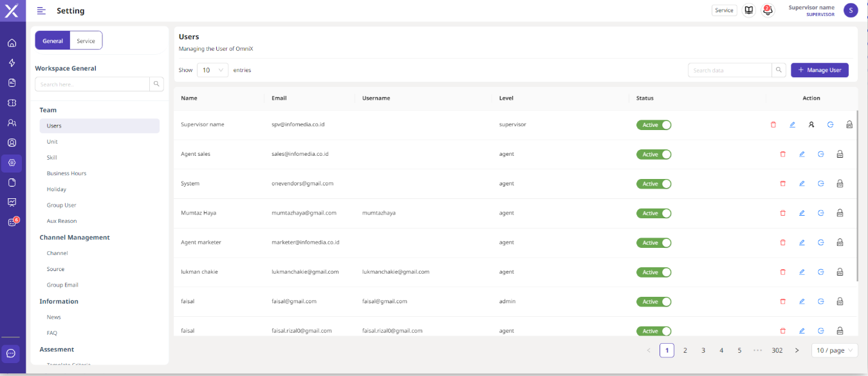Select Business Hours in Team menu
Screen dimensions: 868x376
click(x=66, y=173)
